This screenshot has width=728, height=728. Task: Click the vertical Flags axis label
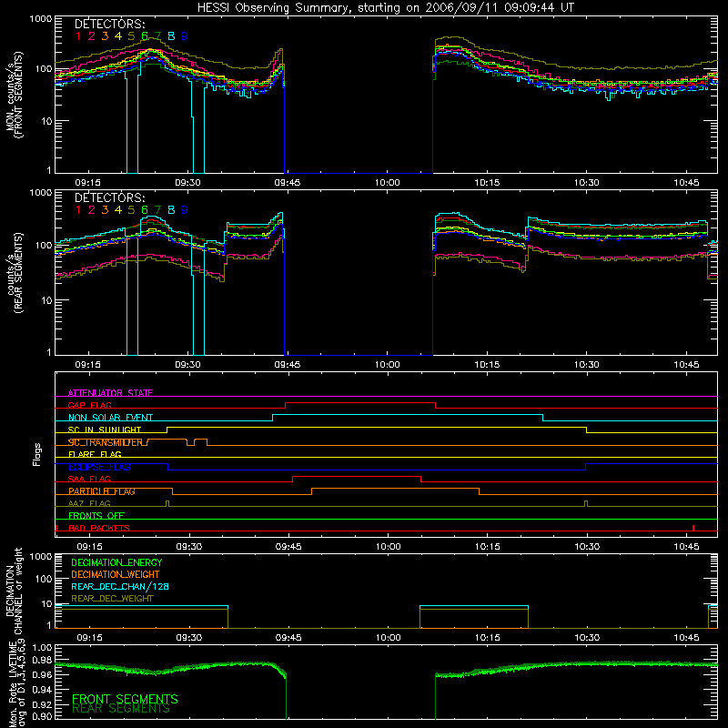tap(37, 454)
